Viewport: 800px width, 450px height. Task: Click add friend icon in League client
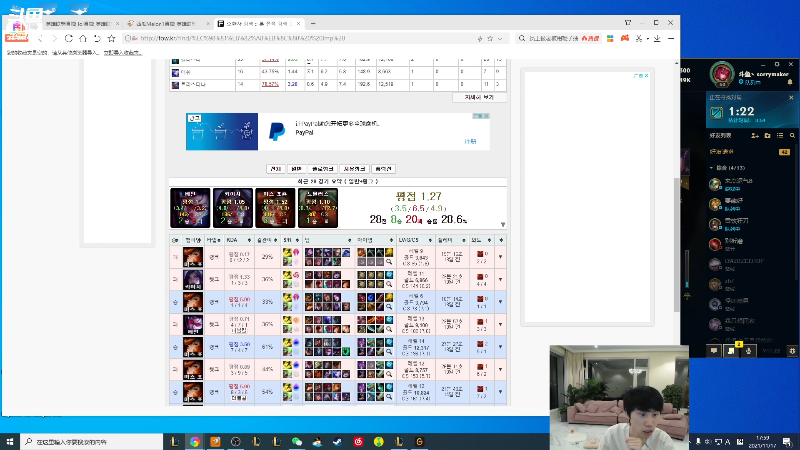[755, 136]
